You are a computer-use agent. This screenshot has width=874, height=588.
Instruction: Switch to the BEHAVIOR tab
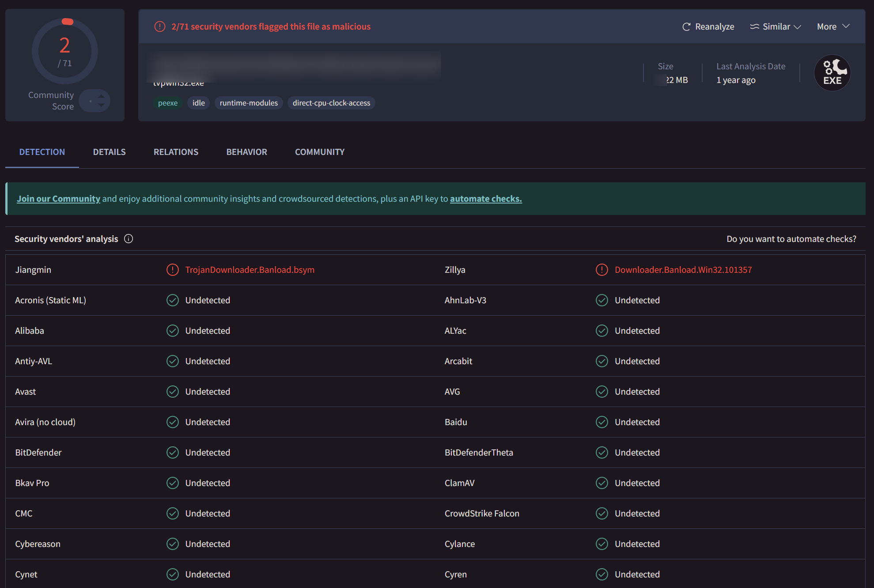pyautogui.click(x=246, y=152)
